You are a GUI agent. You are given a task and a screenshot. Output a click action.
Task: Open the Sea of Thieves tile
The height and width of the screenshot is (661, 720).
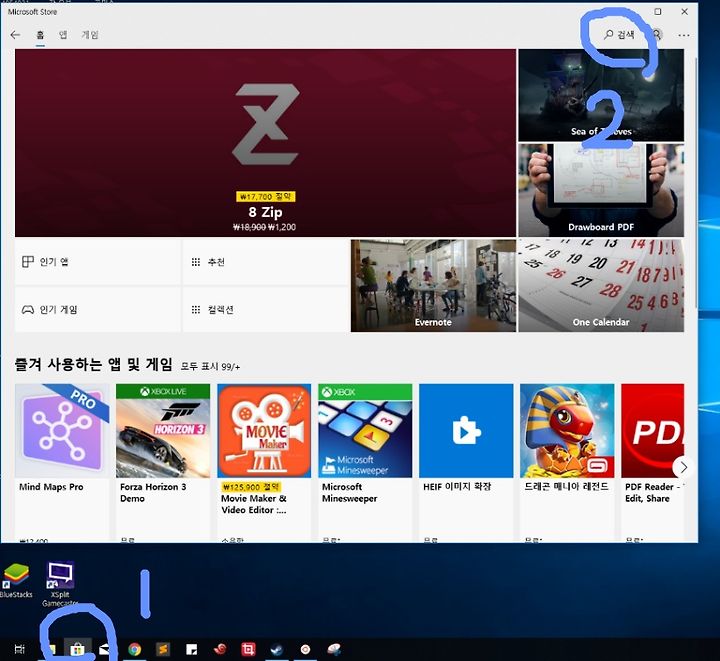[x=601, y=95]
